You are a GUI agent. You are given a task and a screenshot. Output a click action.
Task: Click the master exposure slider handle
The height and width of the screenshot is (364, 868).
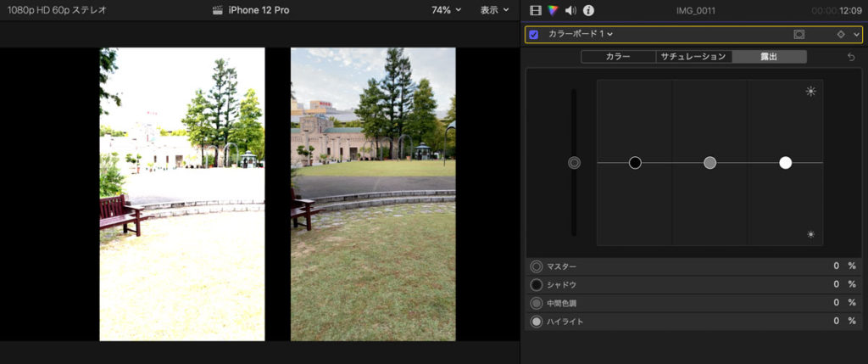[574, 163]
